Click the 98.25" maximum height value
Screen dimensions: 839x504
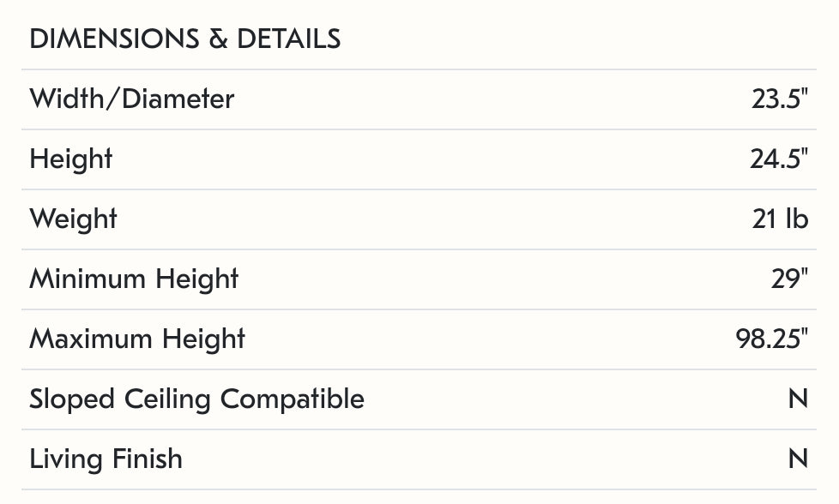tap(771, 339)
